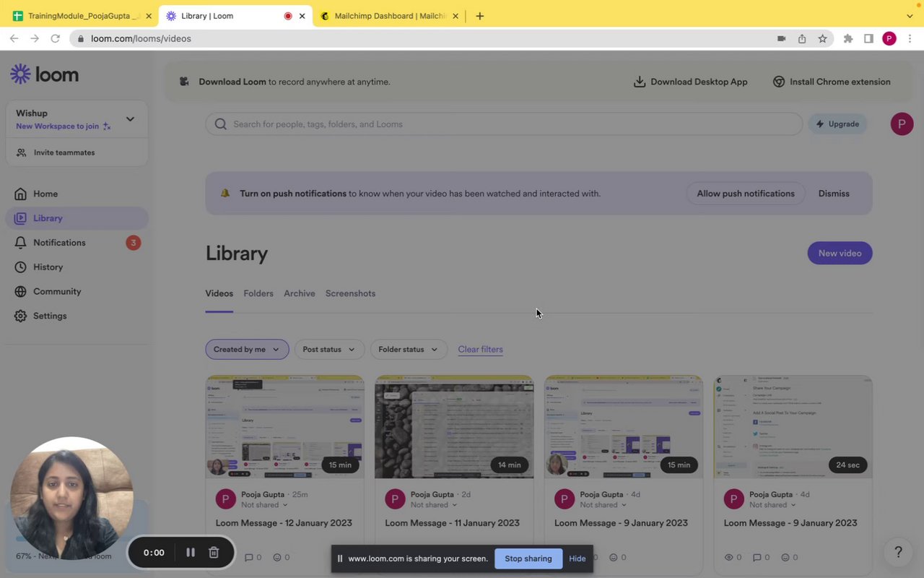Image resolution: width=924 pixels, height=578 pixels.
Task: Click the Upgrade button
Action: [x=837, y=124]
